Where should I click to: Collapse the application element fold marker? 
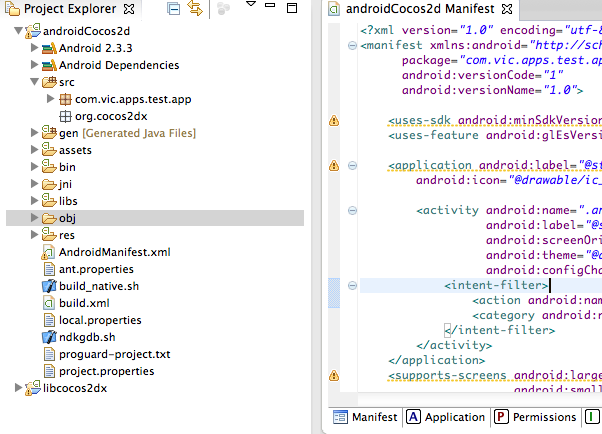[x=352, y=166]
